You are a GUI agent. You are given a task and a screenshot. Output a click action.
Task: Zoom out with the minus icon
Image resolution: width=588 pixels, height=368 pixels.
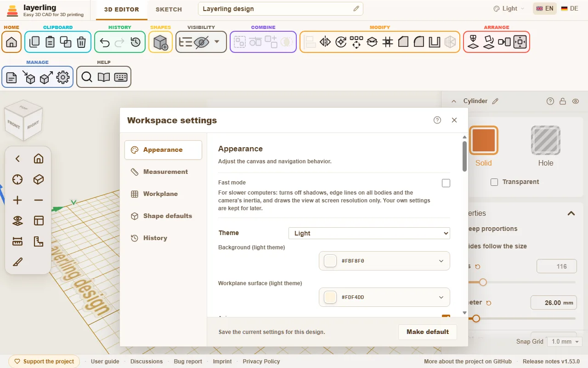[39, 200]
